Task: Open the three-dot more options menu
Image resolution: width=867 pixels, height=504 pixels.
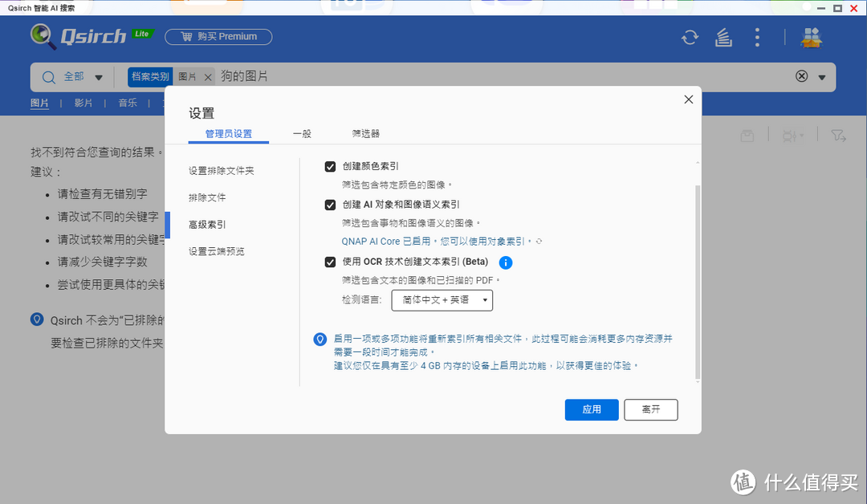Action: pyautogui.click(x=756, y=37)
